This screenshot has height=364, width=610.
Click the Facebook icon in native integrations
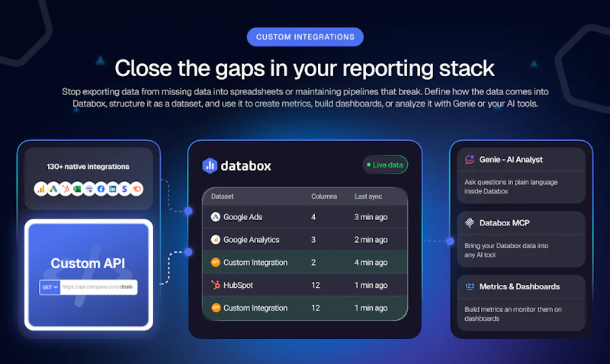tap(101, 189)
